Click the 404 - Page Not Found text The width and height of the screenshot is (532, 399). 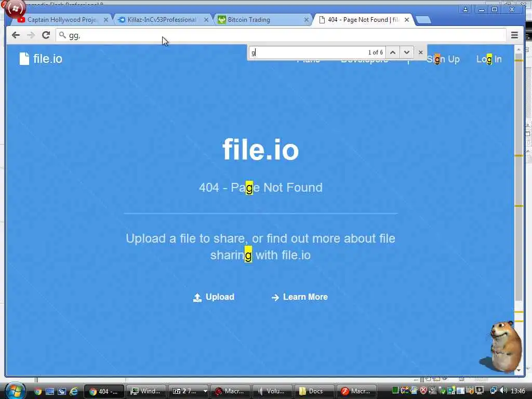[x=261, y=188]
